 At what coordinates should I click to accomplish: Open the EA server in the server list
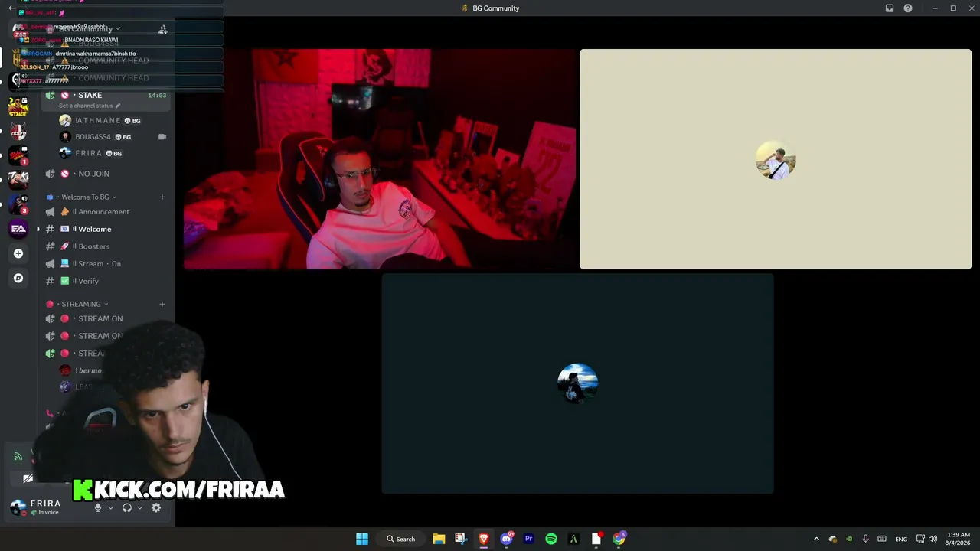pos(18,229)
